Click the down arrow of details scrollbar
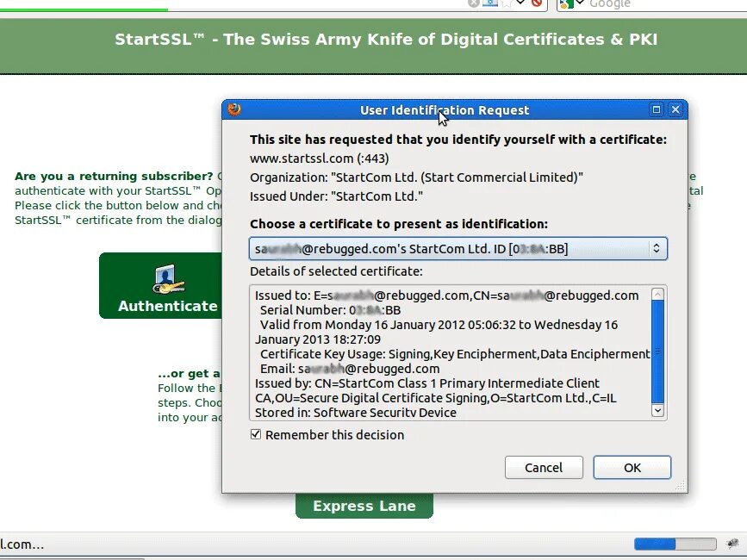 click(657, 411)
